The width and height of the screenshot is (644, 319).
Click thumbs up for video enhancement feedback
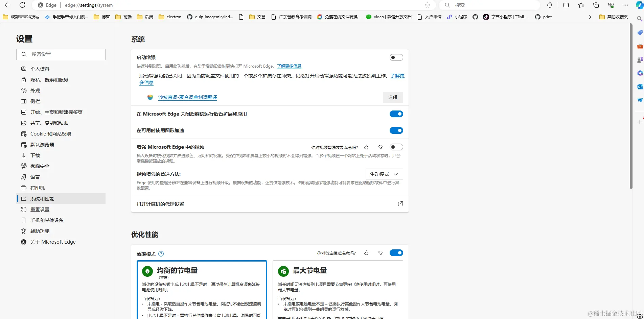tap(366, 147)
